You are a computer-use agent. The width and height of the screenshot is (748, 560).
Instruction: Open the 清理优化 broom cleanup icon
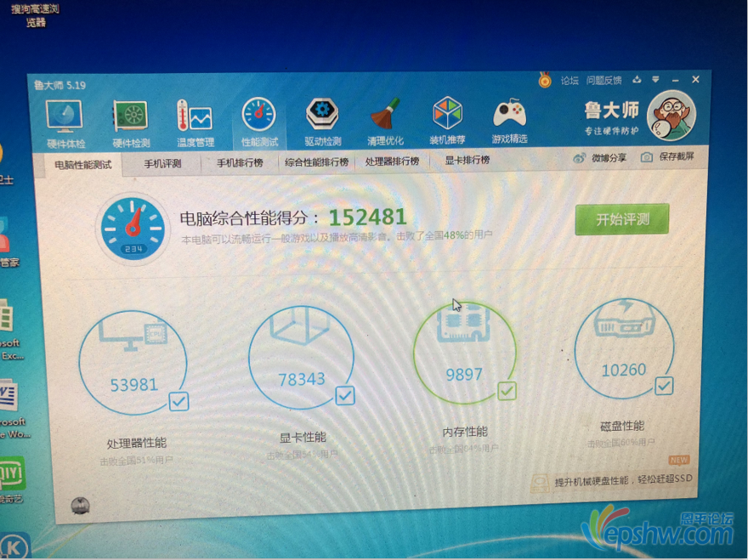(385, 114)
